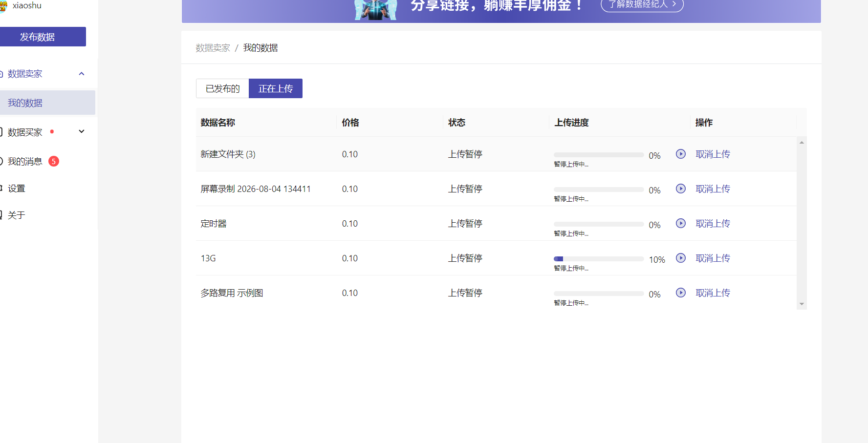Cancel upload of 新建文件夹 (3)

coord(713,154)
